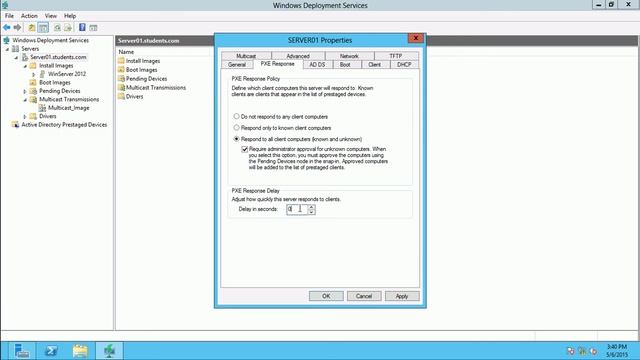
Task: Click the taskbar clock showing 3:40 PM
Action: click(x=617, y=351)
